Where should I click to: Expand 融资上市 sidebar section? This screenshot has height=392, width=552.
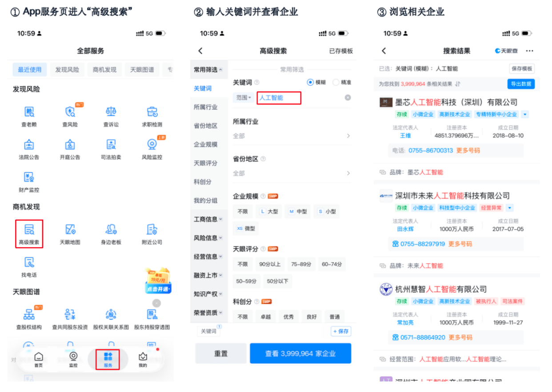208,275
